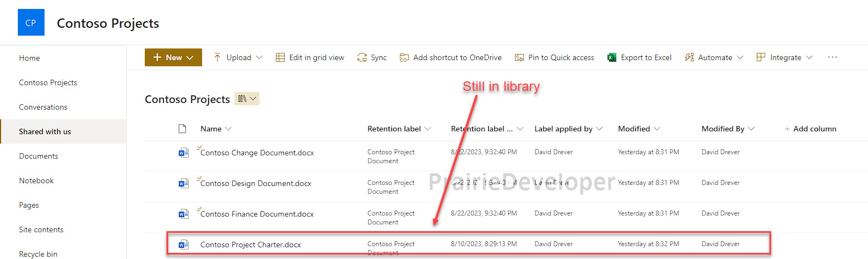
Task: Click the Edit in grid view icon
Action: point(281,57)
